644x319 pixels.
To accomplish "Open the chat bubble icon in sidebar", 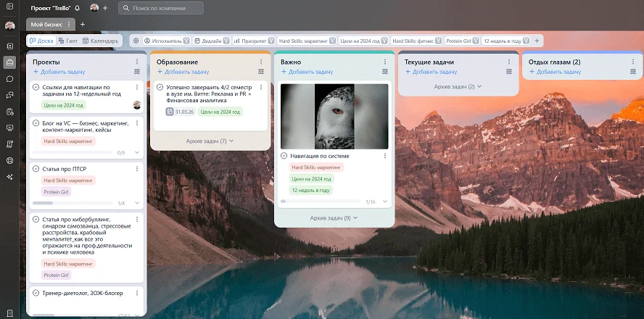I will pyautogui.click(x=10, y=79).
